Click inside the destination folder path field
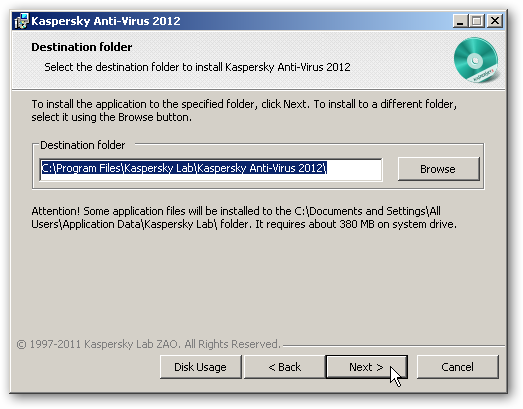This screenshot has height=409, width=523. coord(211,170)
